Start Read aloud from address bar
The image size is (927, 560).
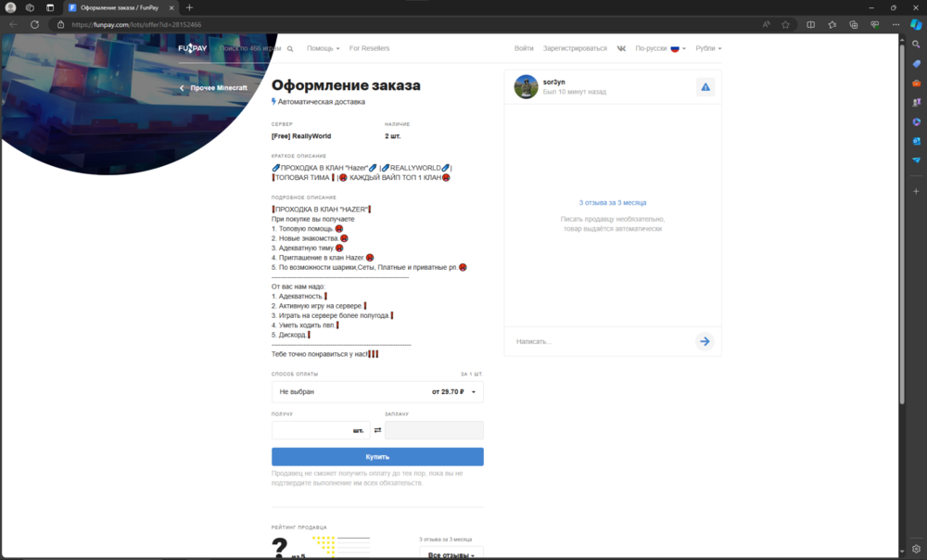tap(767, 25)
